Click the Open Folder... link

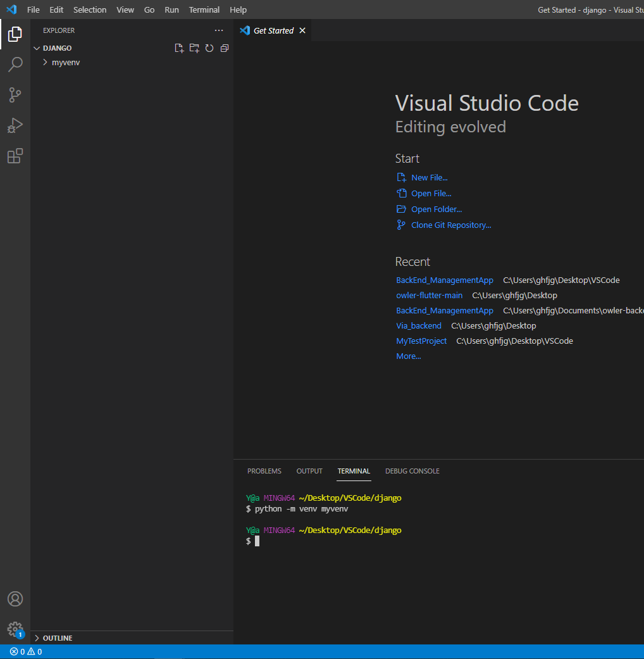(x=437, y=210)
